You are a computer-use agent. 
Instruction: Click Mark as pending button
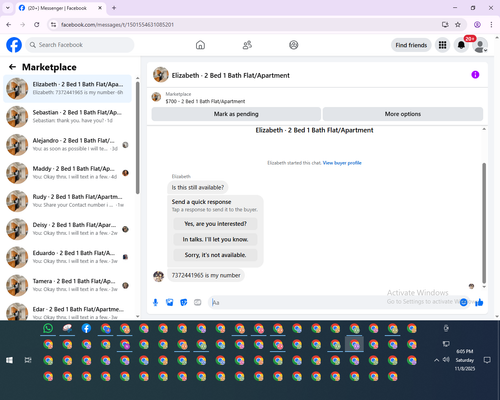tap(236, 114)
